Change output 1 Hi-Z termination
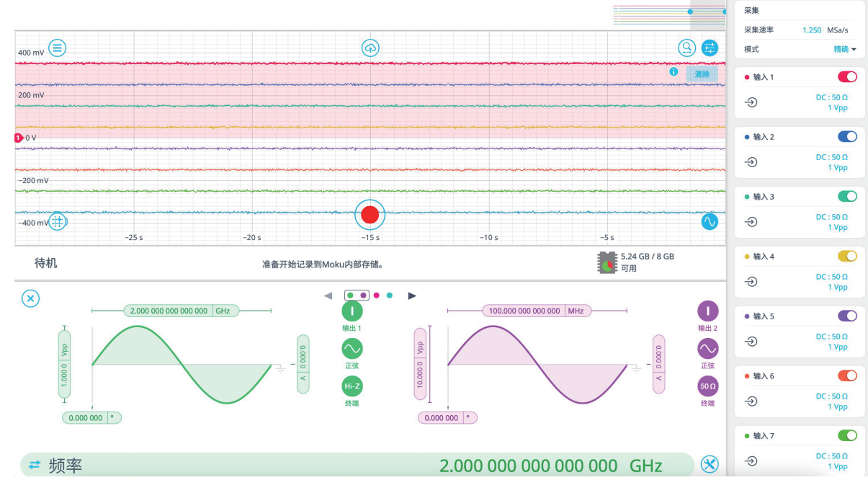Viewport: 868px width, 480px height. (x=352, y=386)
